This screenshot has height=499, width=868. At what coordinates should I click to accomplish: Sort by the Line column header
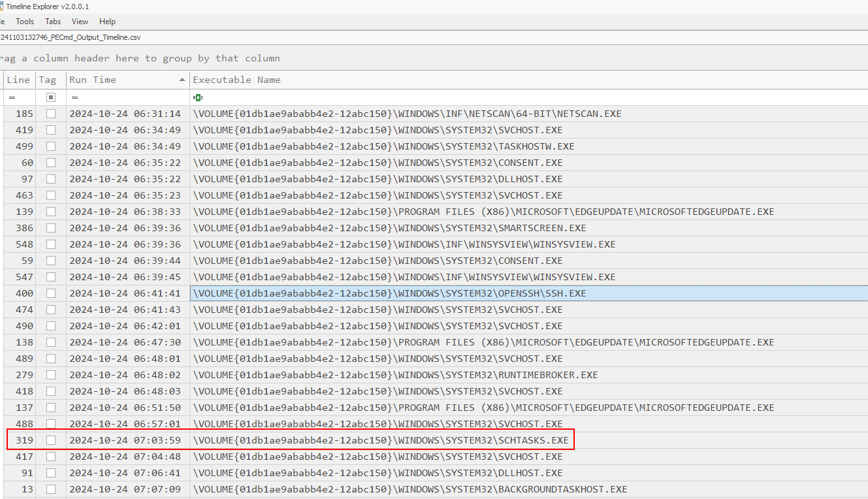pyautogui.click(x=18, y=80)
